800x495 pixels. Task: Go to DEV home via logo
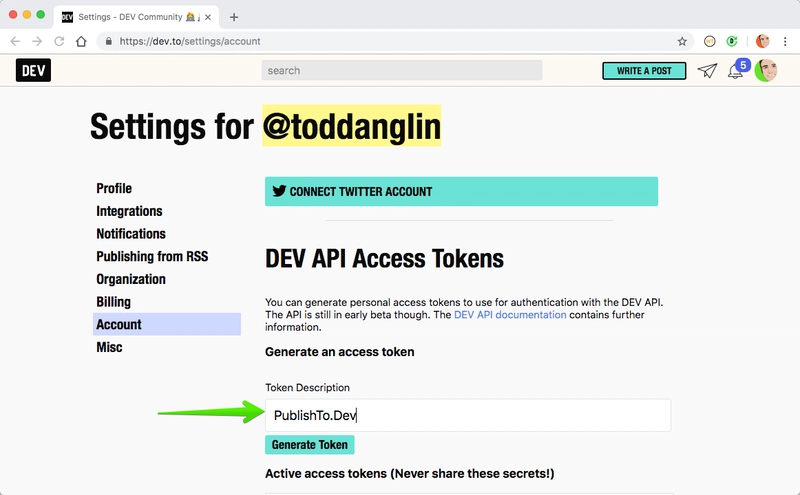tap(33, 70)
